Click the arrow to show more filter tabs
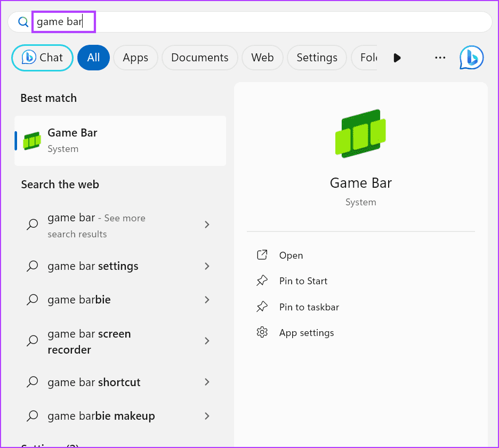Screen dimensions: 499x448 [397, 58]
